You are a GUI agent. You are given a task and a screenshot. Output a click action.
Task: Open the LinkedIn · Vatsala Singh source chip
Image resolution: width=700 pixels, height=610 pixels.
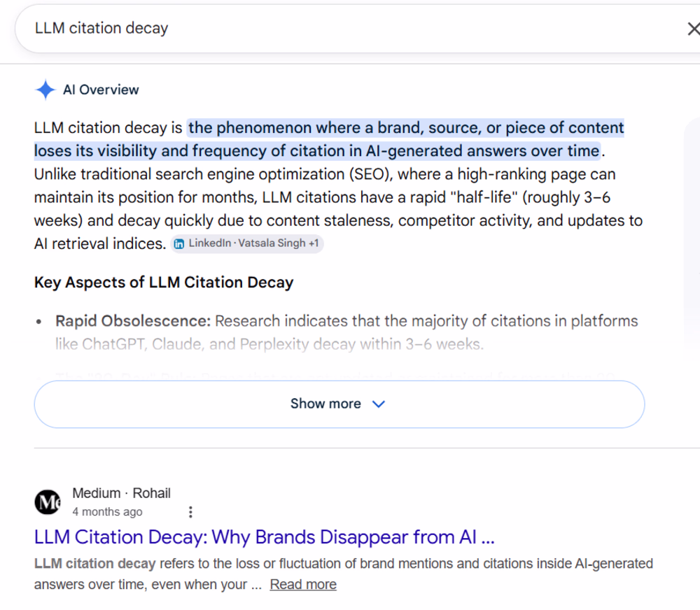(x=247, y=243)
